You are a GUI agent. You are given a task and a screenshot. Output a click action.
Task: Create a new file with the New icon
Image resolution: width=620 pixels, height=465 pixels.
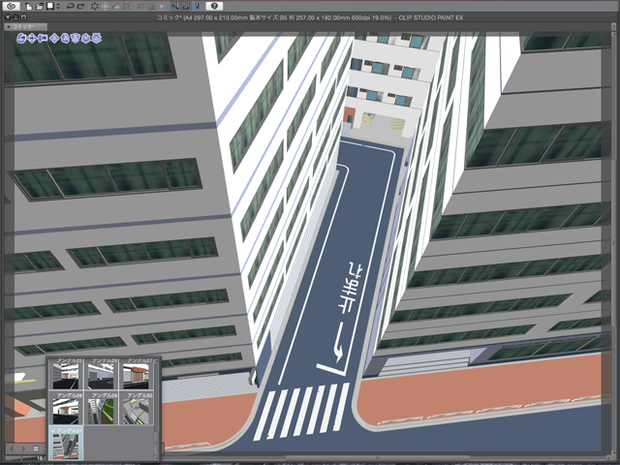coord(29,6)
